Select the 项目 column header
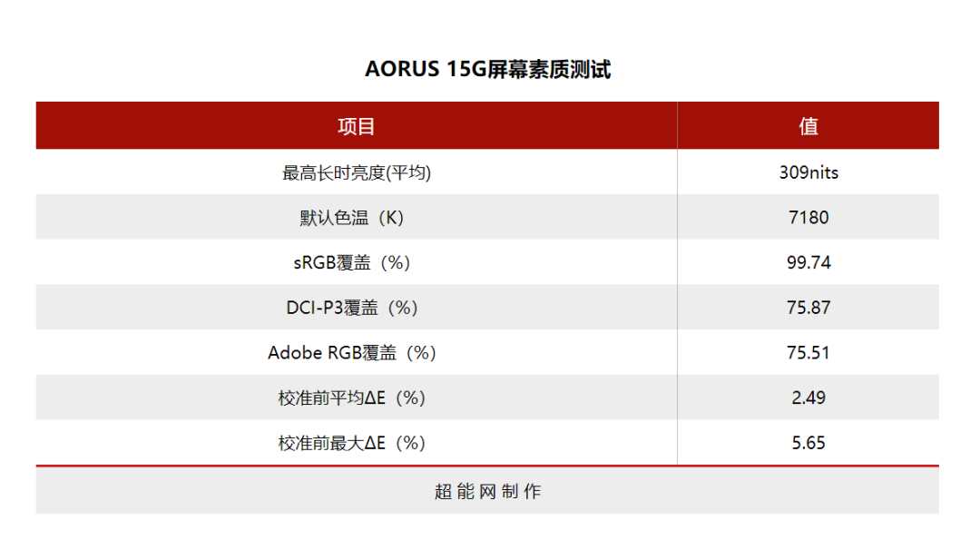The width and height of the screenshot is (980, 540). point(357,126)
